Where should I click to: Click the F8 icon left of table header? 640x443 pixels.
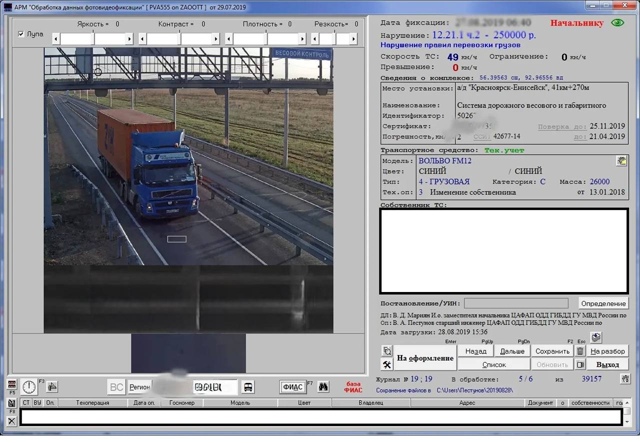click(11, 404)
